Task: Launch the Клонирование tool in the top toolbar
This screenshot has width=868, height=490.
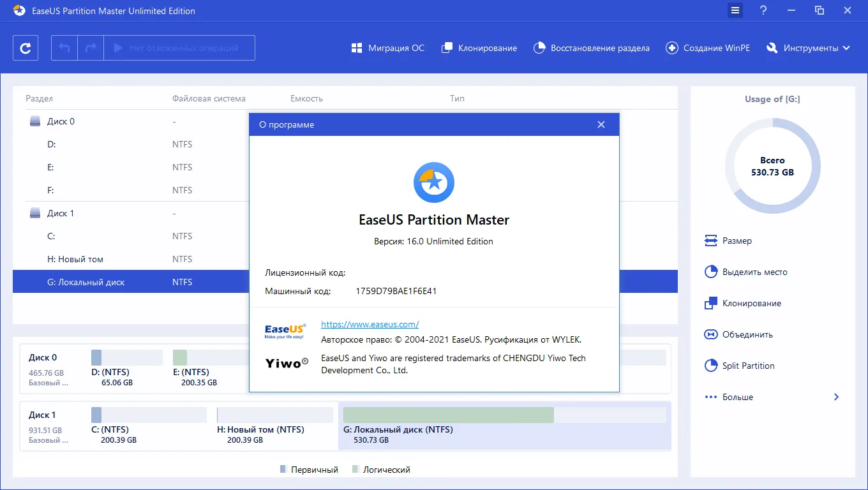Action: [x=479, y=48]
